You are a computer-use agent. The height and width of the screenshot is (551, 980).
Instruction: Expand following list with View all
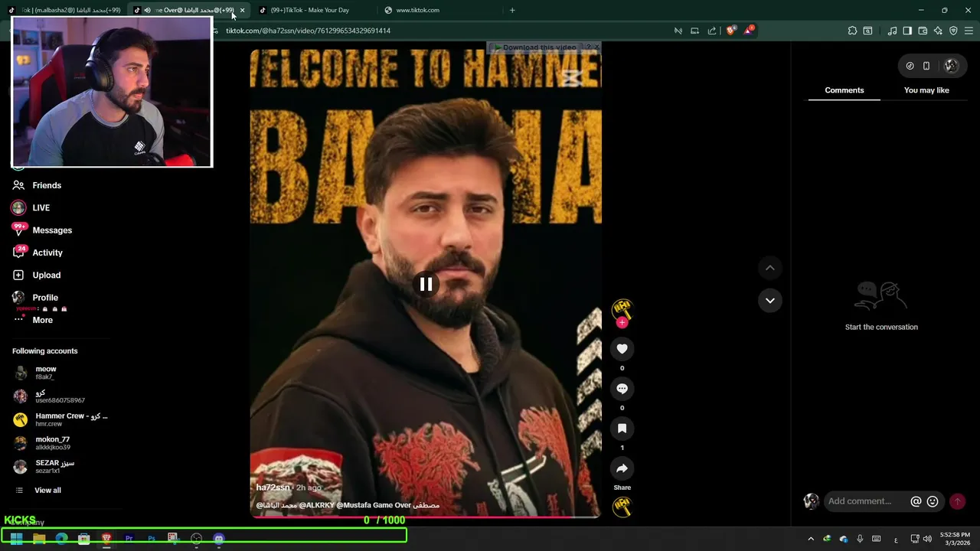click(47, 491)
